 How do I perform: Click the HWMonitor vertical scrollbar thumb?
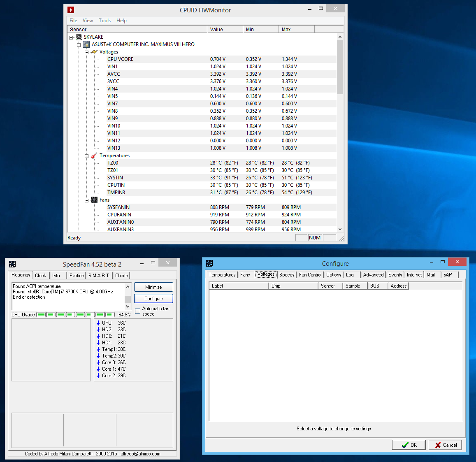(340, 67)
